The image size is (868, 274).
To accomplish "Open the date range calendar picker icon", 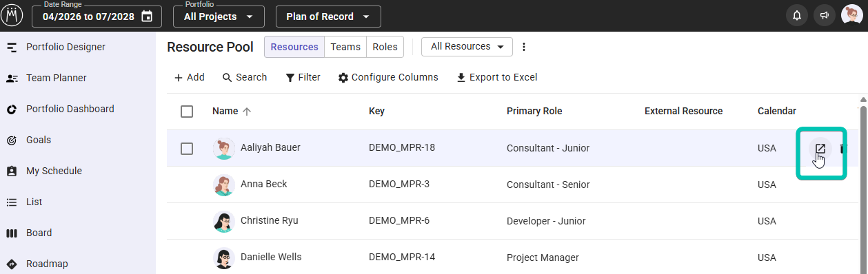I will click(x=147, y=17).
